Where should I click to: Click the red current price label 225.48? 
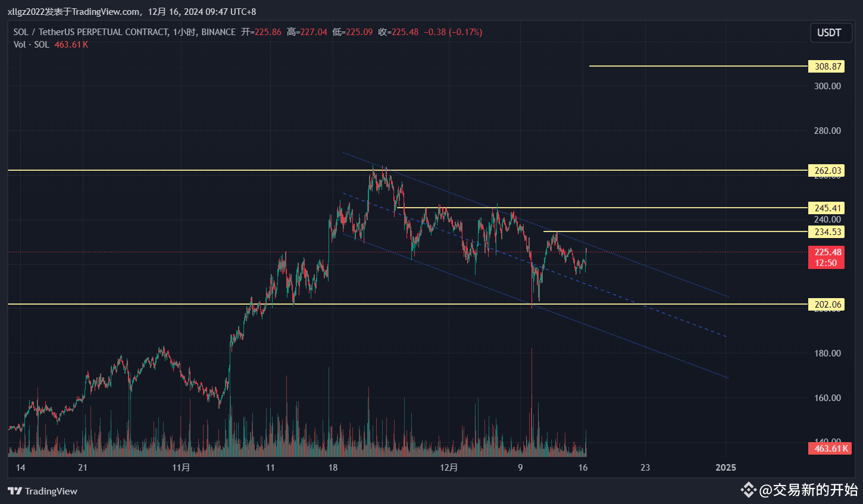pyautogui.click(x=826, y=252)
